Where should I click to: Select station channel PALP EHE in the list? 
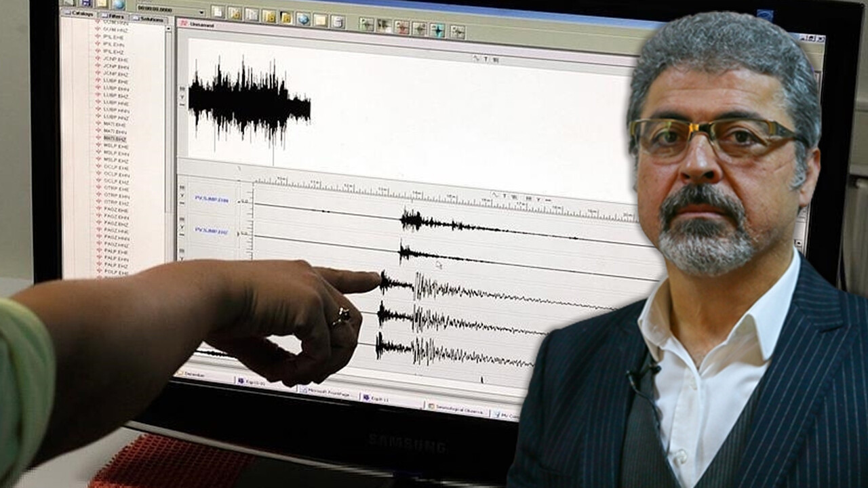pyautogui.click(x=116, y=252)
